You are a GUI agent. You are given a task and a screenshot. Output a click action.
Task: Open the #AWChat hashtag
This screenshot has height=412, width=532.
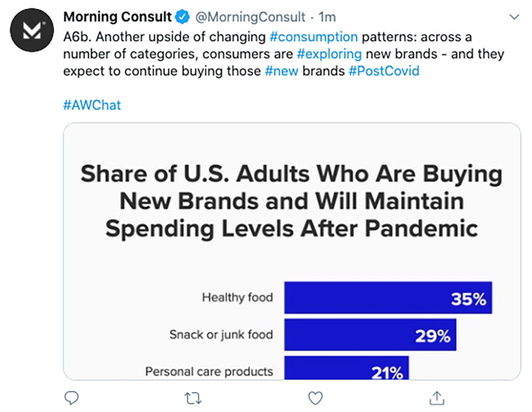92,105
